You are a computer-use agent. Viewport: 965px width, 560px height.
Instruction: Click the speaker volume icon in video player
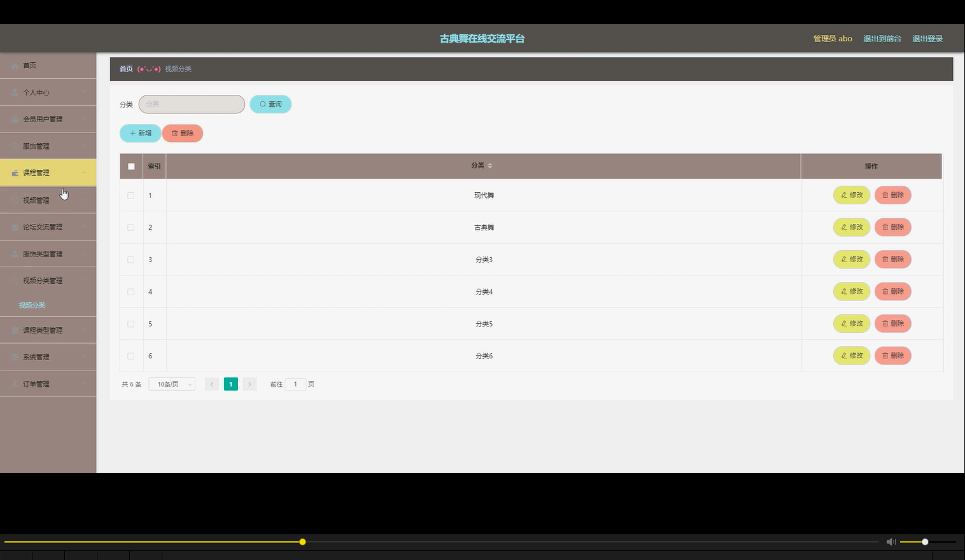pyautogui.click(x=891, y=542)
